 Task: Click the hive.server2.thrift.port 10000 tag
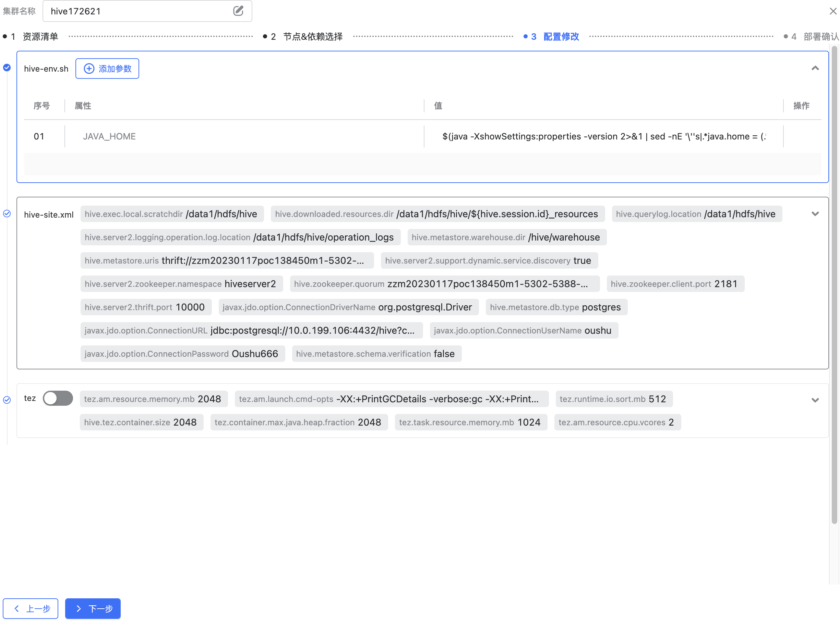(146, 307)
